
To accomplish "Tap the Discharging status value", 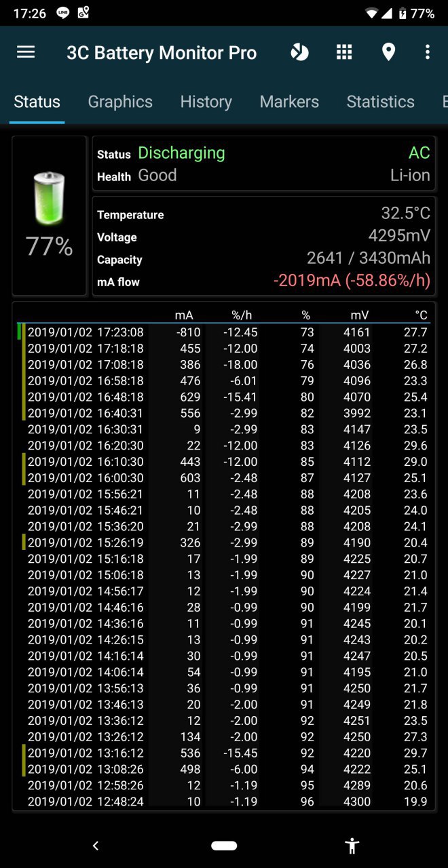I will (181, 153).
